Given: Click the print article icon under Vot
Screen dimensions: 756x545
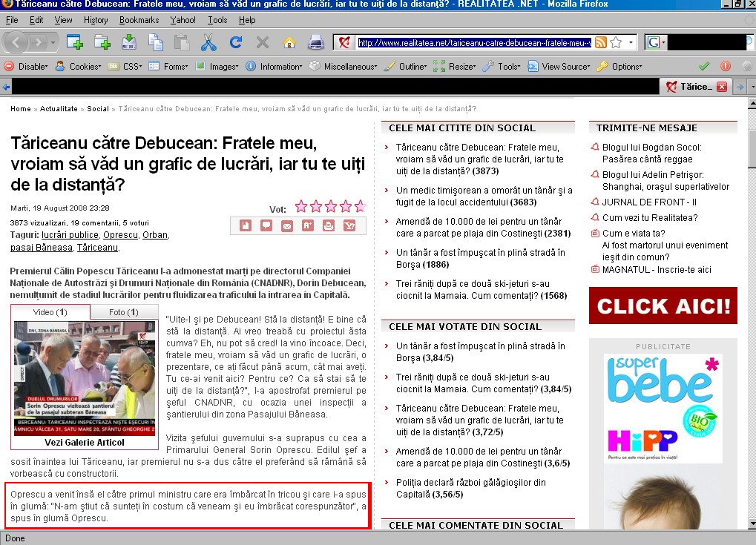Looking at the screenshot, I should tap(329, 225).
